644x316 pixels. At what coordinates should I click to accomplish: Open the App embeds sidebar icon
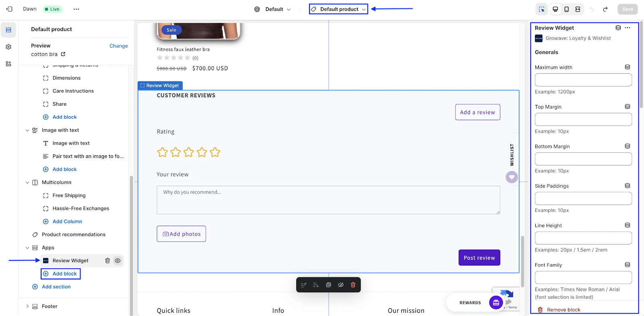(8, 64)
